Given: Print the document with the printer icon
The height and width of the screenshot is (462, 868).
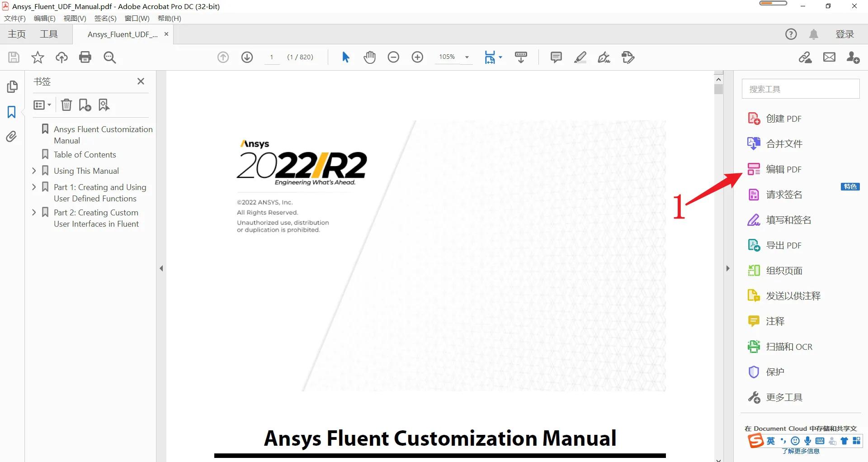Looking at the screenshot, I should pyautogui.click(x=85, y=57).
